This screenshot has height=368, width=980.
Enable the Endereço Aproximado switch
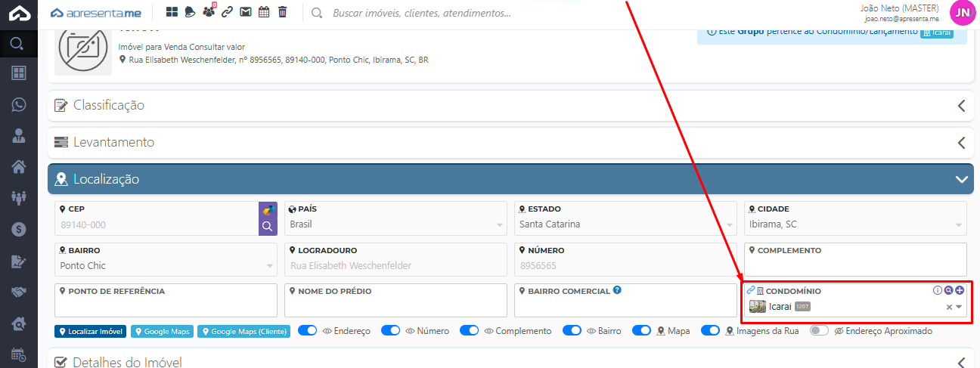click(819, 331)
